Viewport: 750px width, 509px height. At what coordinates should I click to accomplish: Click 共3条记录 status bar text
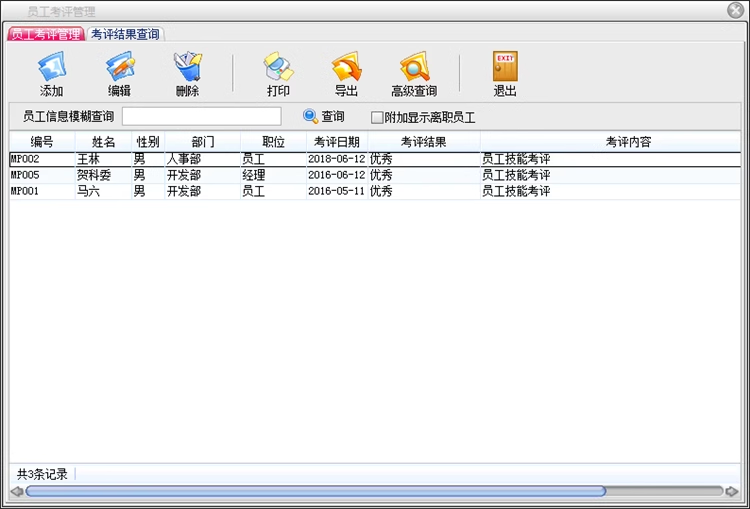[x=43, y=475]
